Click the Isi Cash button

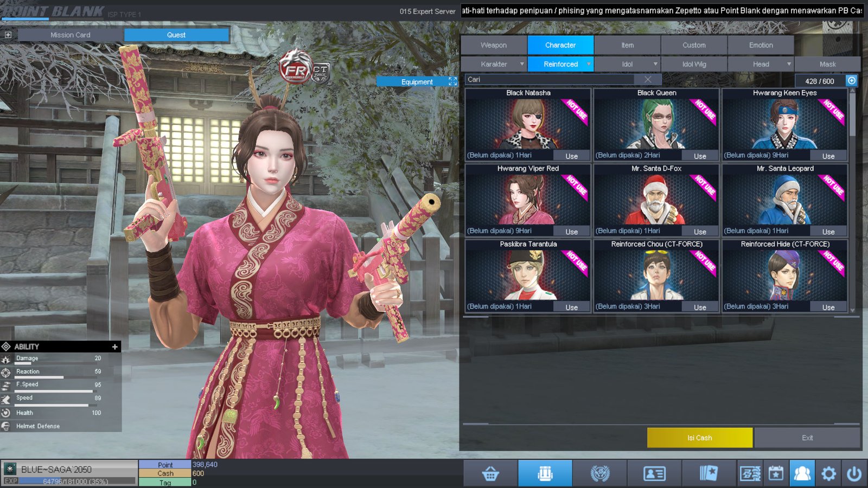(x=699, y=438)
